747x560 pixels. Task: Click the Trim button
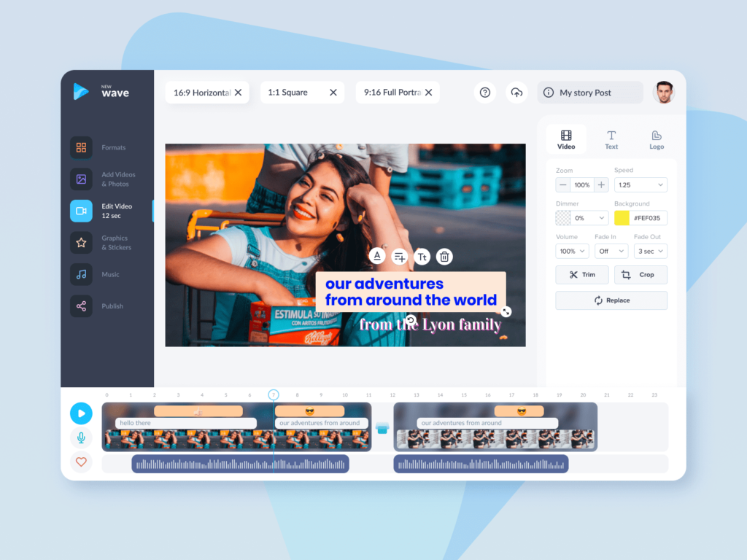tap(582, 275)
